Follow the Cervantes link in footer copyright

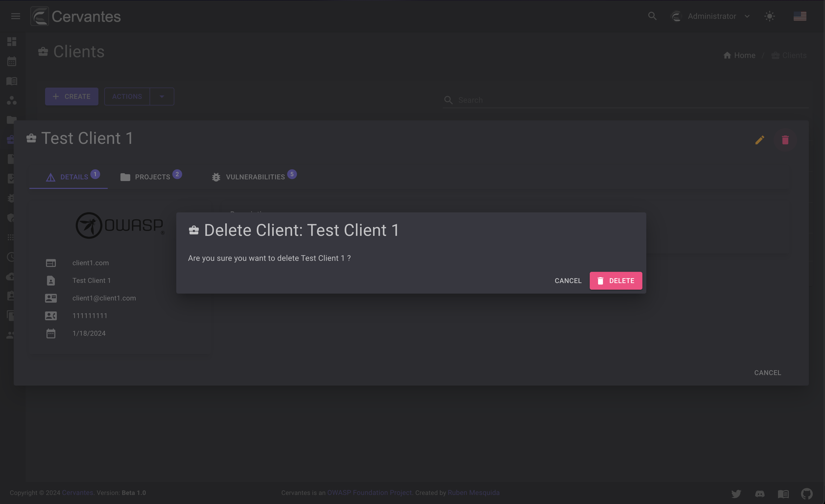pyautogui.click(x=77, y=493)
